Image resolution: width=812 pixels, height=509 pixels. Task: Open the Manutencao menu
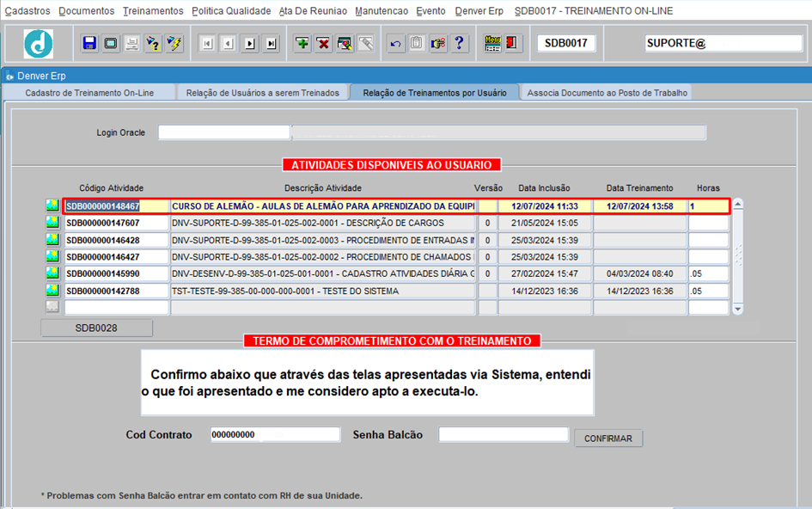(382, 11)
